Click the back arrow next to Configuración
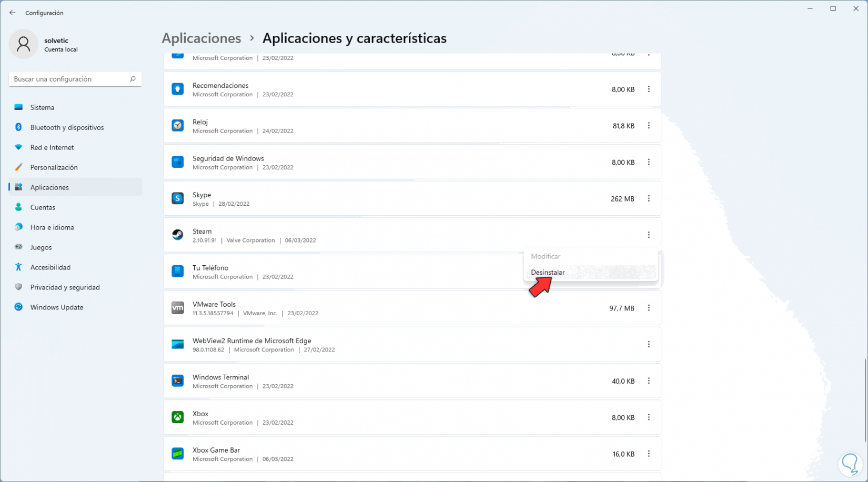The image size is (868, 482). 13,13
